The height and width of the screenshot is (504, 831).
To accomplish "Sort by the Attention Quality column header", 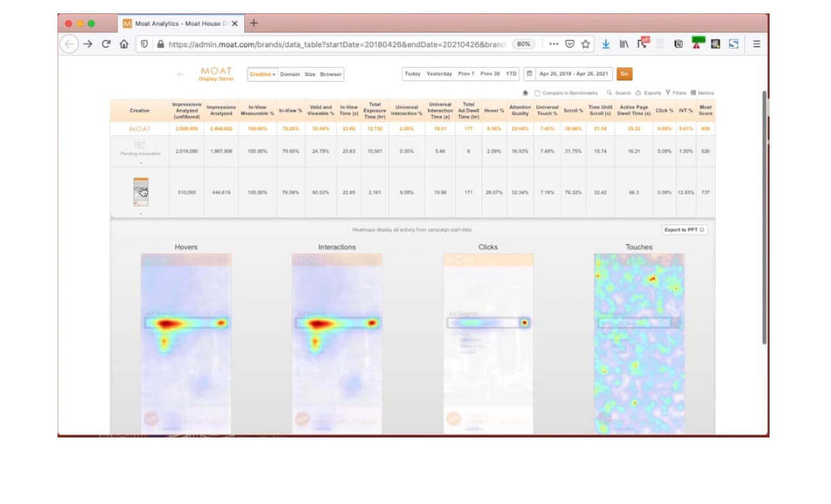I will [x=520, y=110].
